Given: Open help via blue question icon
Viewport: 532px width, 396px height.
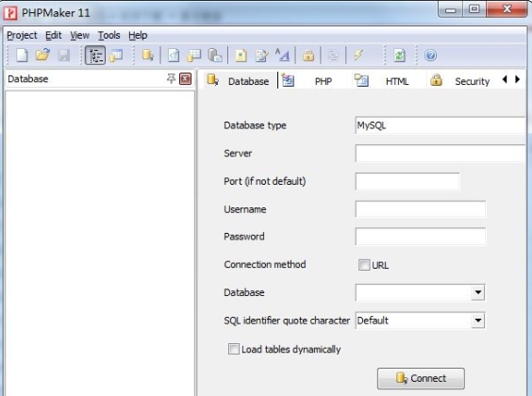Looking at the screenshot, I should click(x=430, y=56).
